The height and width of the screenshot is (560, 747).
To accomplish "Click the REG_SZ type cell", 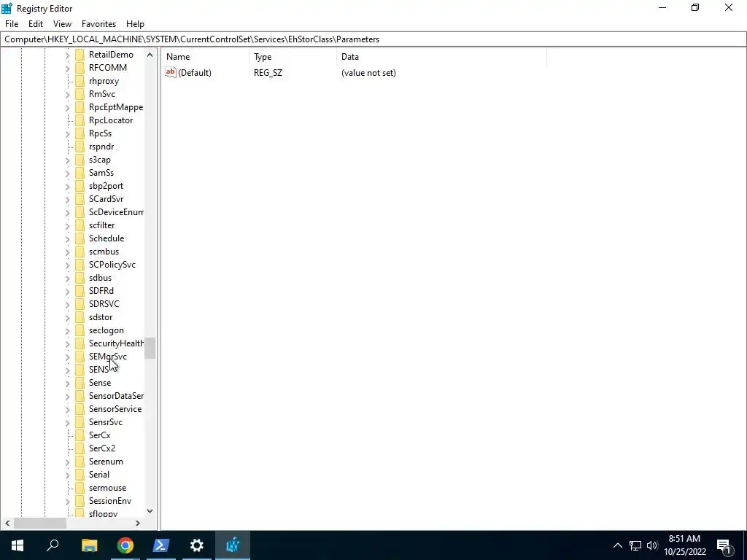I will (268, 73).
